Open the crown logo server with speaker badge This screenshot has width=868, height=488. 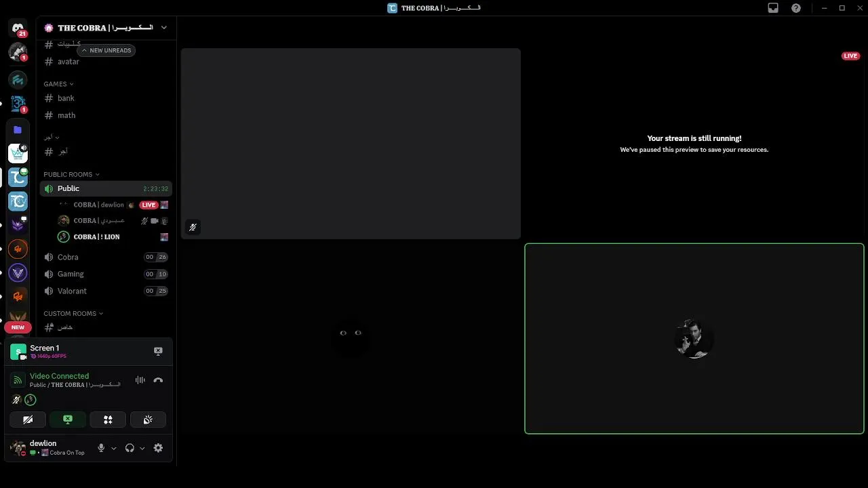point(18,153)
